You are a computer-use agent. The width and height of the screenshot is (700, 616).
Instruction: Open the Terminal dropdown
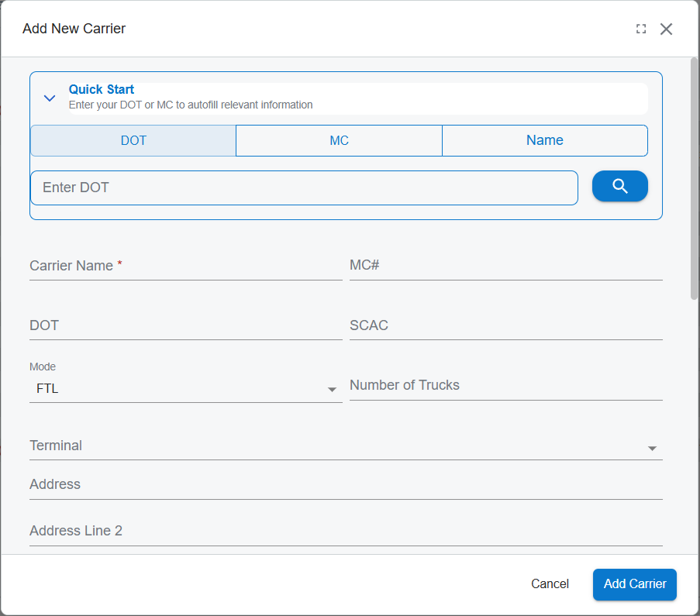click(x=346, y=446)
